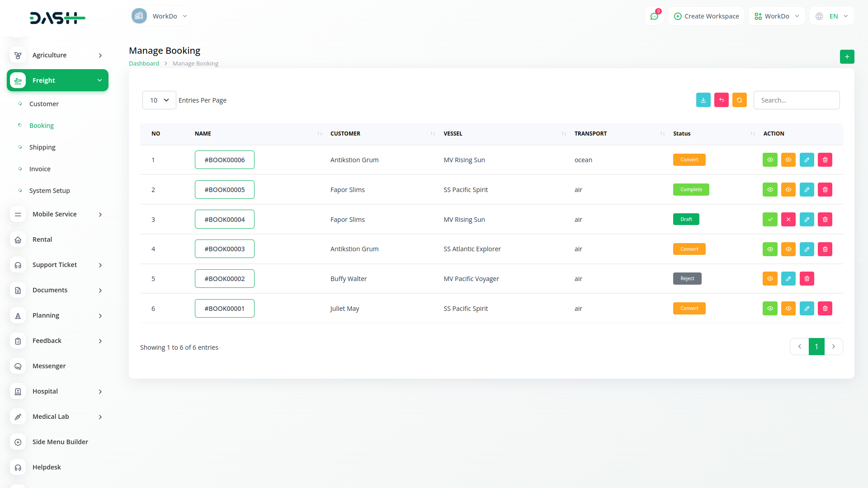View #BOOK00001 using green eye icon
This screenshot has height=488, width=868.
[770, 308]
